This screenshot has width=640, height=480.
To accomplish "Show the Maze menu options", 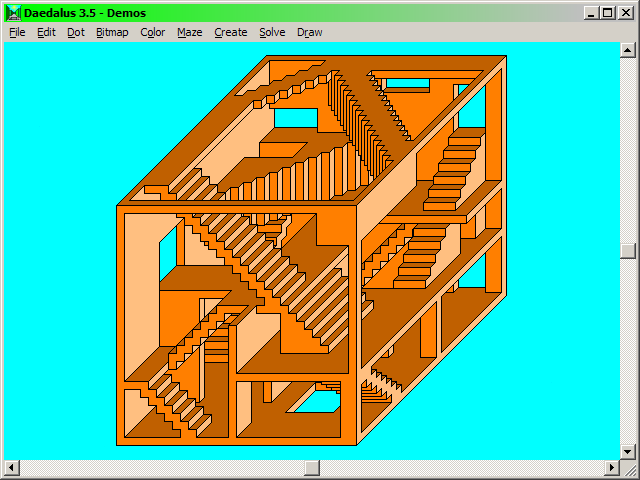I will [x=190, y=32].
